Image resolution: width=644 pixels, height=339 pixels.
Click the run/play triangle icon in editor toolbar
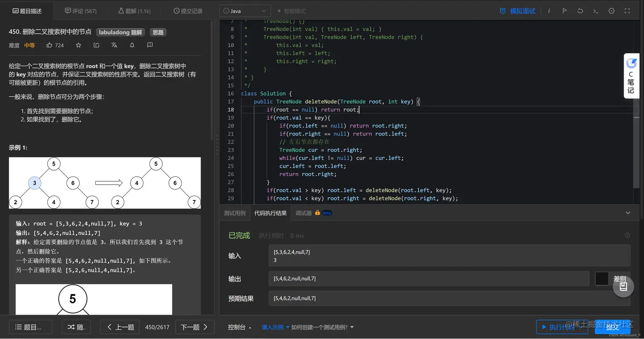tap(564, 11)
